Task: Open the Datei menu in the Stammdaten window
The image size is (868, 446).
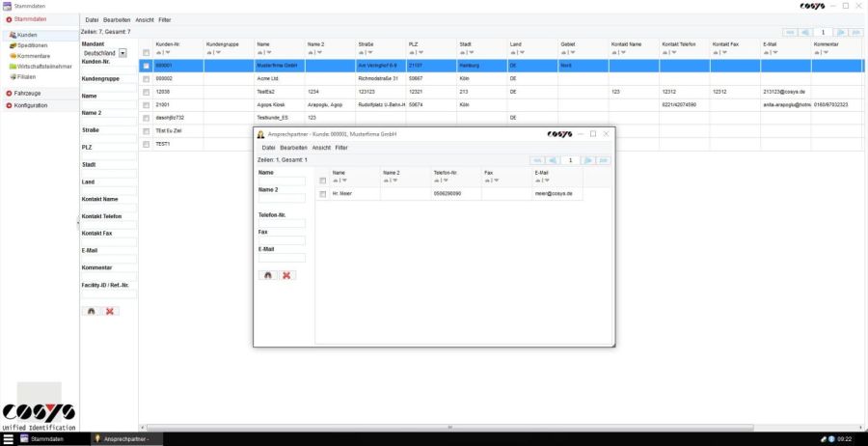Action: point(92,20)
